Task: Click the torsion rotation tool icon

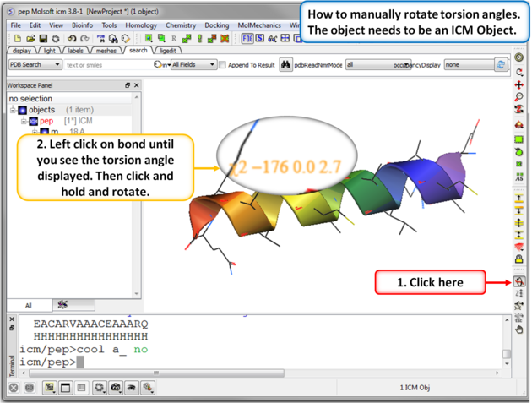Action: (x=519, y=282)
